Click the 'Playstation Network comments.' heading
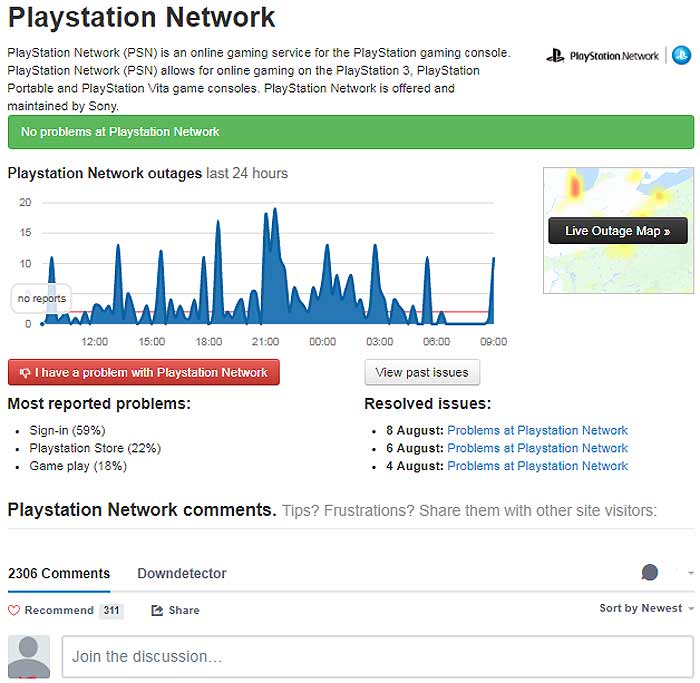Screen dimensions: 700x683 pos(142,510)
